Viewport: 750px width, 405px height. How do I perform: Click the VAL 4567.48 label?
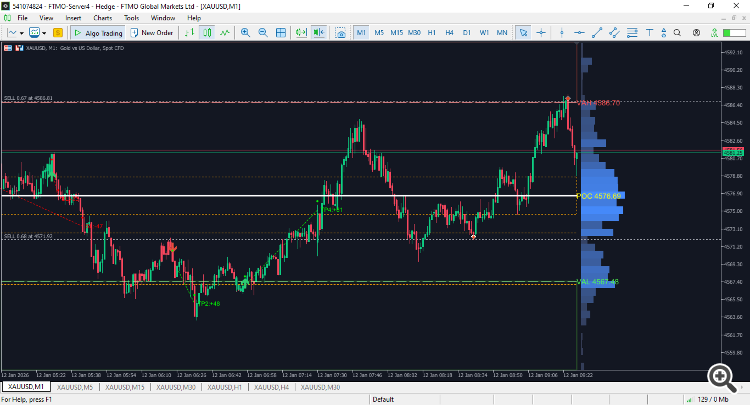(x=598, y=282)
